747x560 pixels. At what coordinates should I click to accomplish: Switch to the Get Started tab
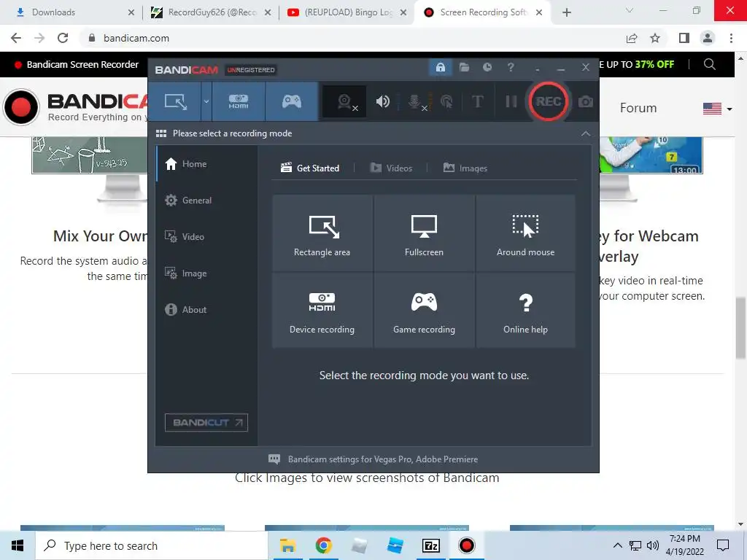(x=310, y=168)
